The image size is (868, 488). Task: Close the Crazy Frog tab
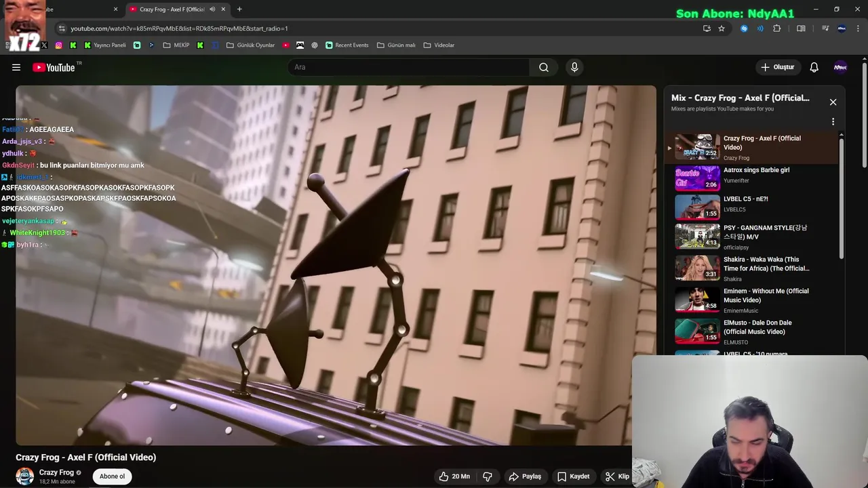click(x=223, y=9)
